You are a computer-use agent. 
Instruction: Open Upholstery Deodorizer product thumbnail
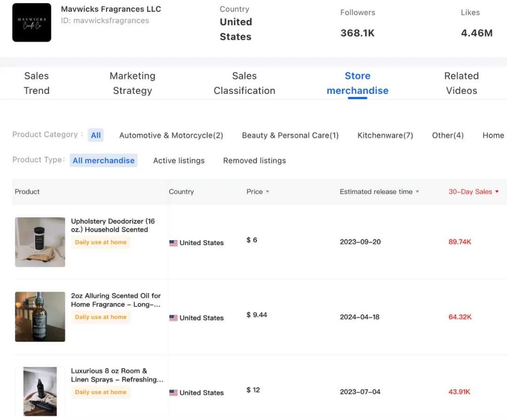pos(40,242)
